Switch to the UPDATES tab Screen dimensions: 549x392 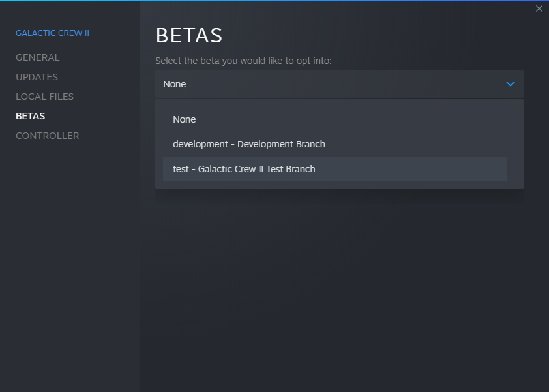coord(37,77)
